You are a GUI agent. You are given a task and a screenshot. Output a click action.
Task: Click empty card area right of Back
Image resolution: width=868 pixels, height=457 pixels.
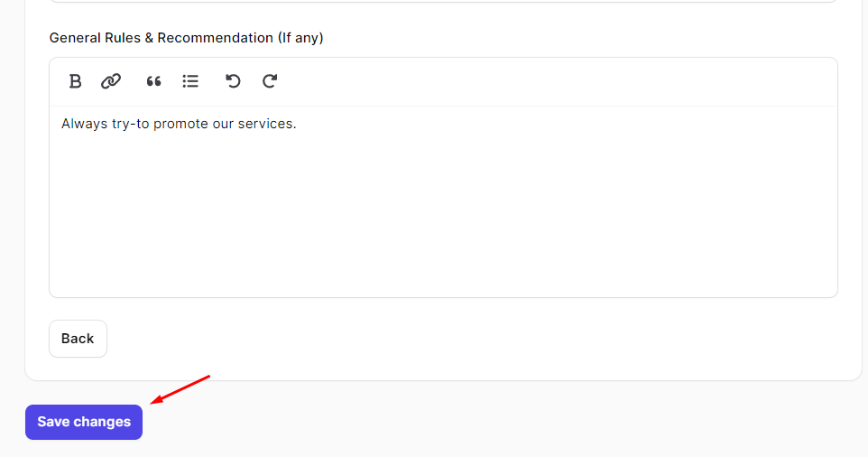[470, 339]
